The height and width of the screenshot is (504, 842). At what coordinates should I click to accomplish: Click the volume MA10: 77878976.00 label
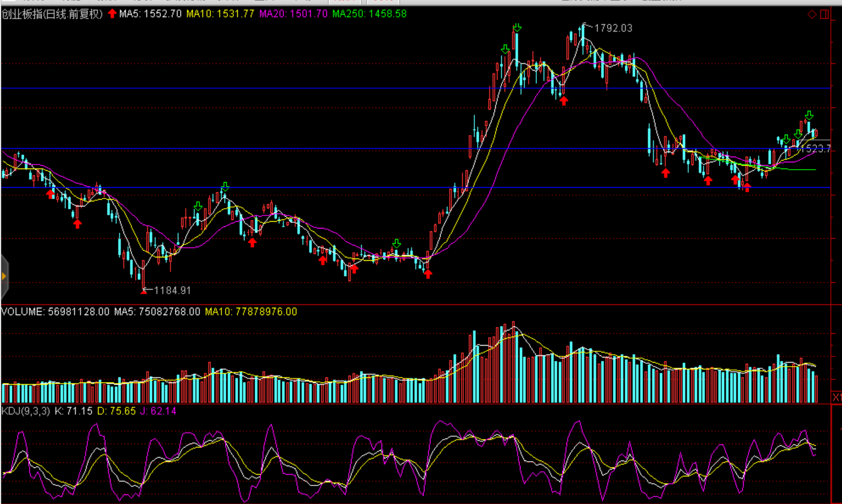coord(251,312)
